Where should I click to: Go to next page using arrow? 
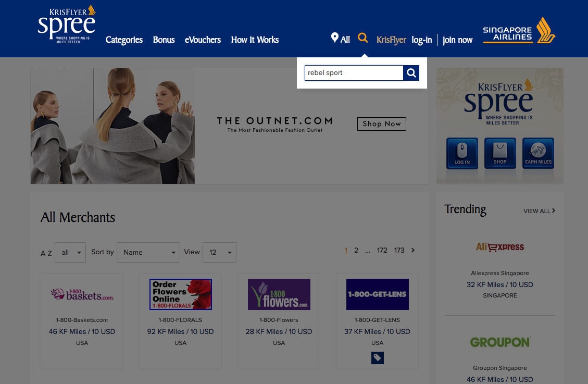click(x=413, y=250)
